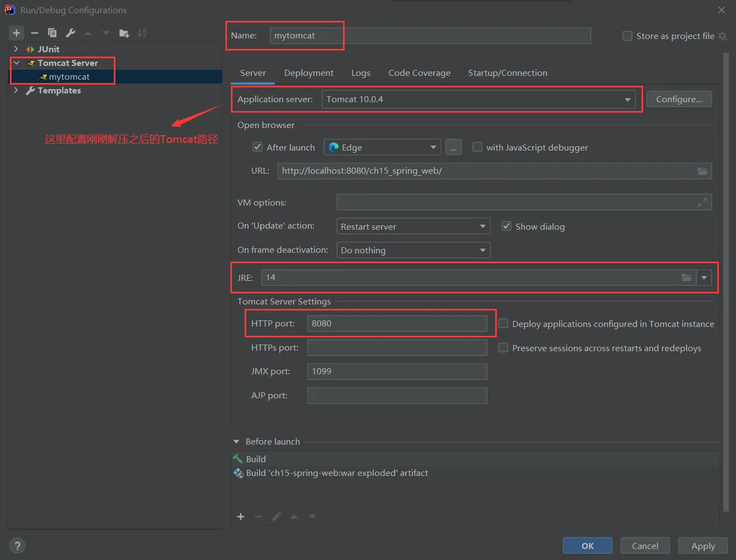The width and height of the screenshot is (736, 560).
Task: Click the Build hammer icon in Before launch
Action: click(x=238, y=459)
